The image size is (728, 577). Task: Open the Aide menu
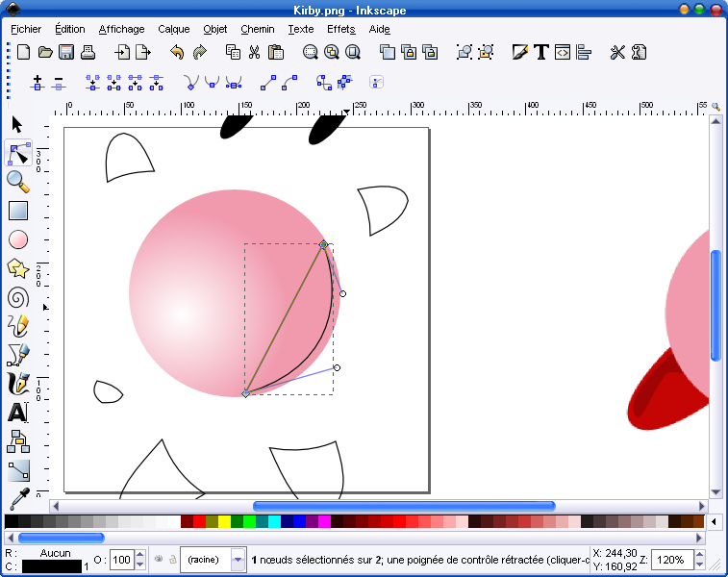[379, 29]
